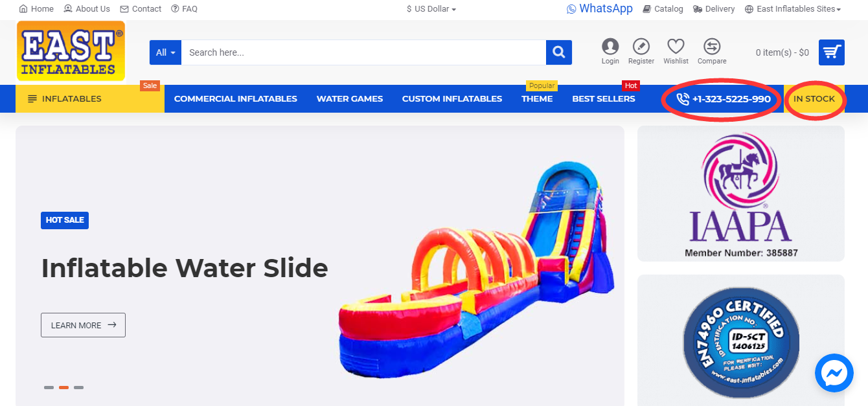Click the Register pencil icon
Screen dimensions: 868x406
point(641,47)
